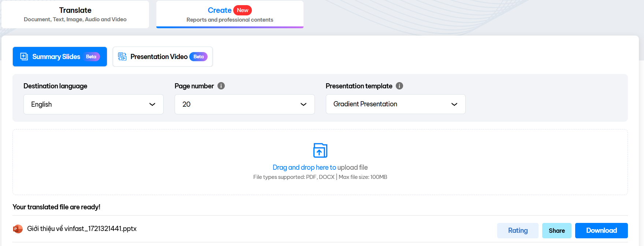Click the Presentation template info icon

(x=399, y=86)
